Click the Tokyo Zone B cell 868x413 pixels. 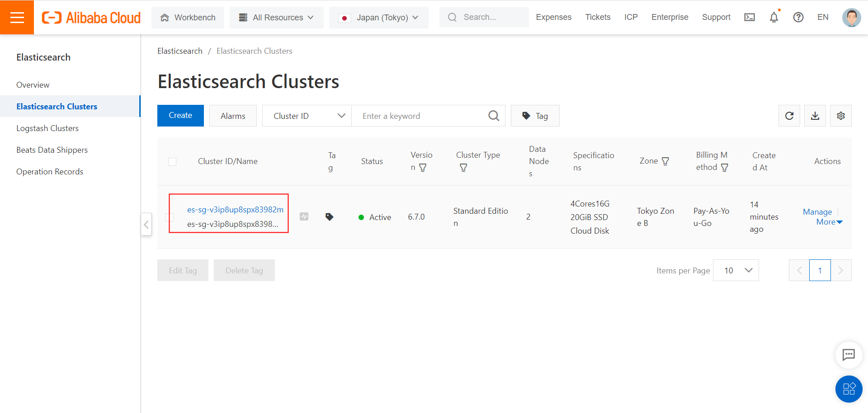(x=656, y=217)
